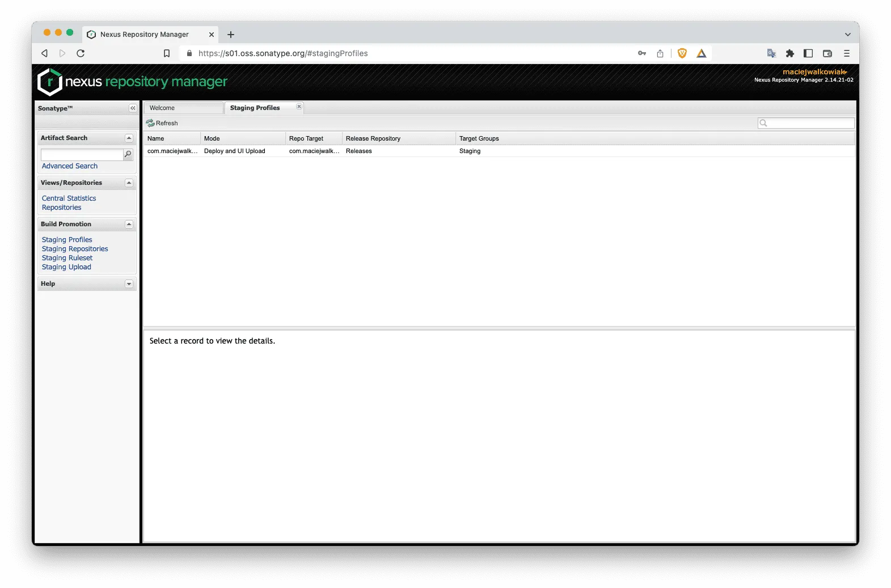
Task: Collapse the Build Promotion panel
Action: tap(129, 225)
